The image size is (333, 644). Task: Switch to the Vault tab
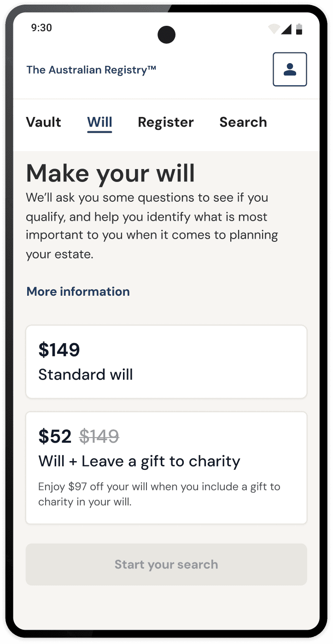(43, 122)
